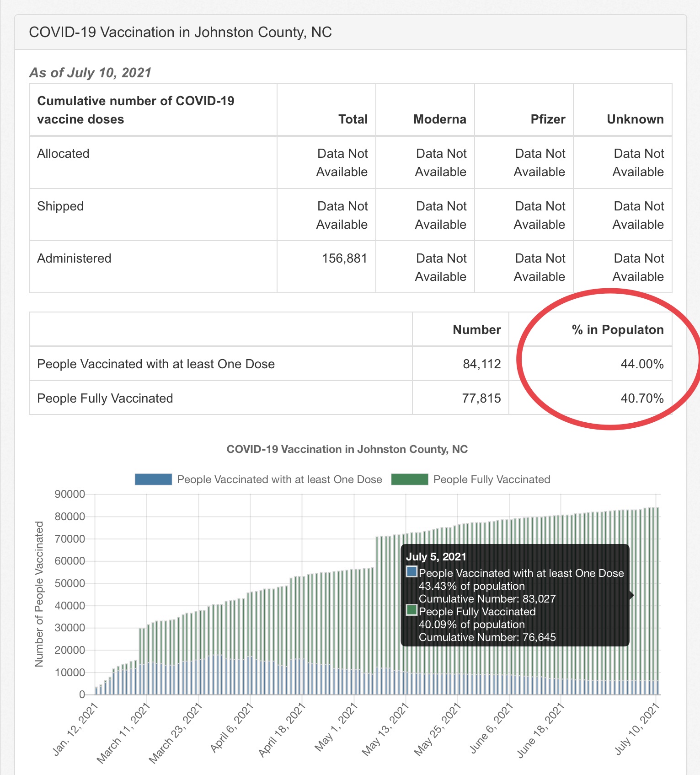Click the blue legend swatch for One Dose
The image size is (700, 775).
click(153, 479)
